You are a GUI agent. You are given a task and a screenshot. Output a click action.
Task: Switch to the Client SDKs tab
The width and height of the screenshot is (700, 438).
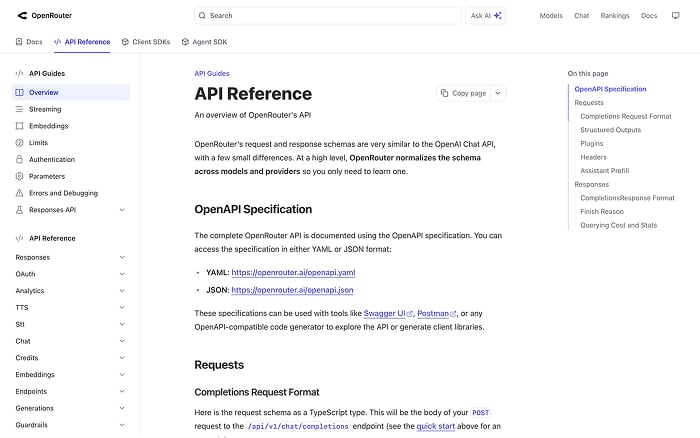tap(146, 42)
